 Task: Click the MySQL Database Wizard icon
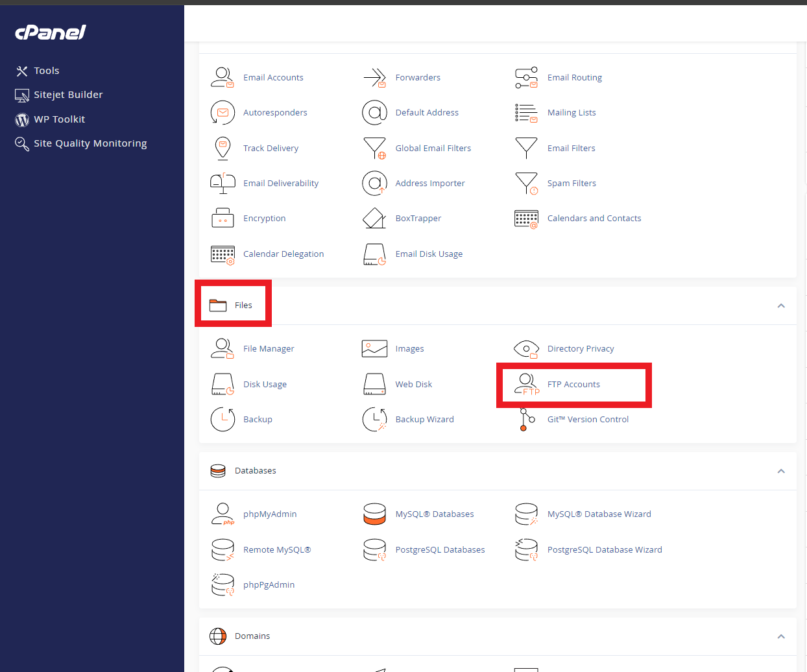click(x=526, y=514)
